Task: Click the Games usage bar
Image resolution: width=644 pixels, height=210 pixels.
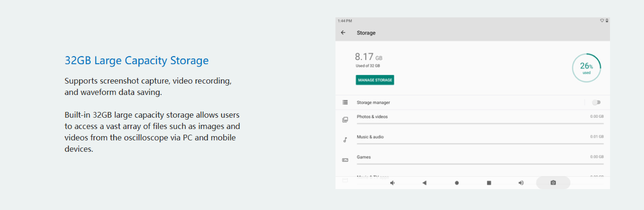Action: click(480, 164)
